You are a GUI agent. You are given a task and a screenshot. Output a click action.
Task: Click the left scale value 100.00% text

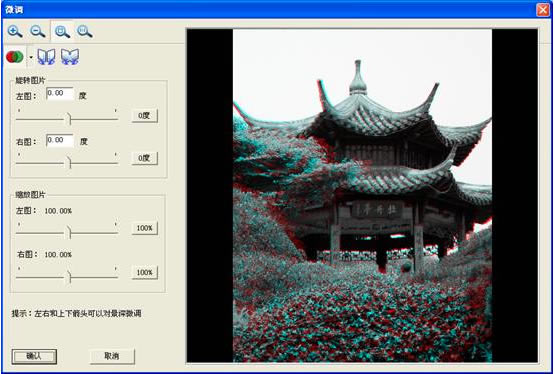(x=58, y=211)
